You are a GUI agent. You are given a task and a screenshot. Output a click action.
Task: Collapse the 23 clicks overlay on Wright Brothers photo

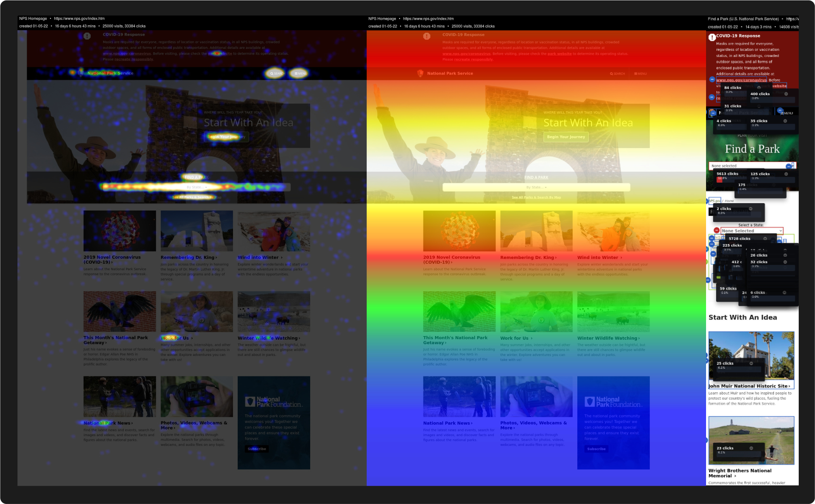click(751, 448)
